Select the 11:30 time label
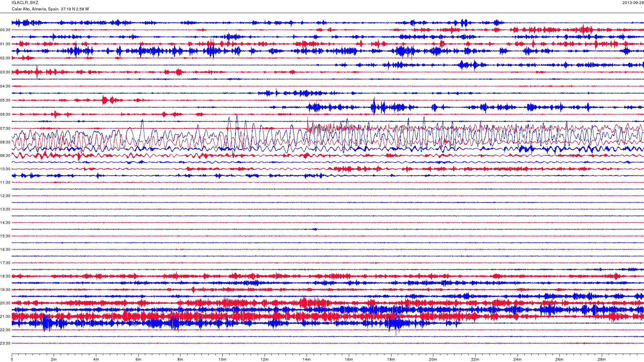 coord(5,183)
